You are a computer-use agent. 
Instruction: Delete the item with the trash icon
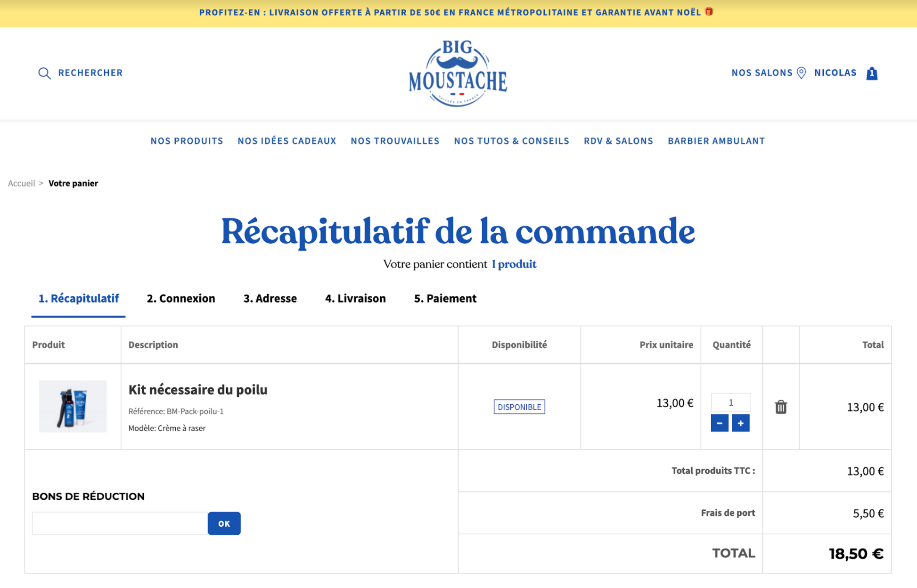[x=781, y=407]
